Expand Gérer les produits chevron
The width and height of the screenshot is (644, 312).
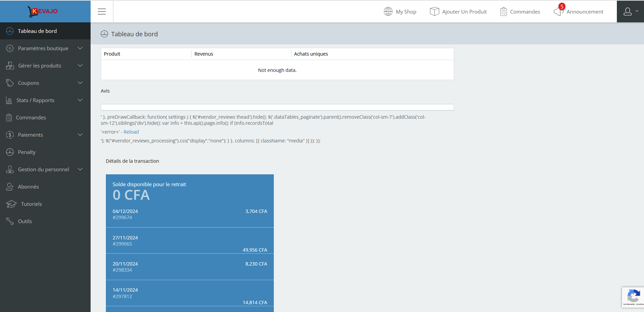(80, 66)
